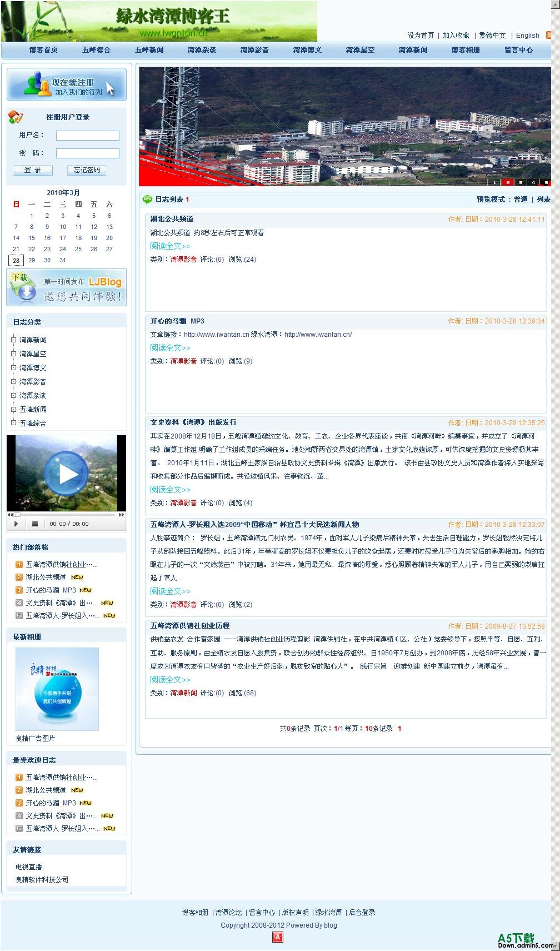Open the 博客首页 nav menu
This screenshot has height=951, width=560.
[x=43, y=50]
